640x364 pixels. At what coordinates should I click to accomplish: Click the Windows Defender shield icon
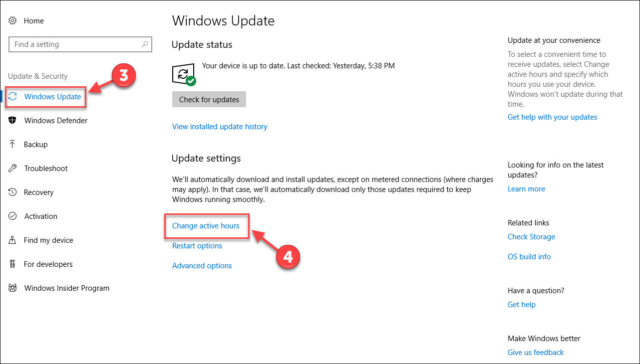(13, 121)
